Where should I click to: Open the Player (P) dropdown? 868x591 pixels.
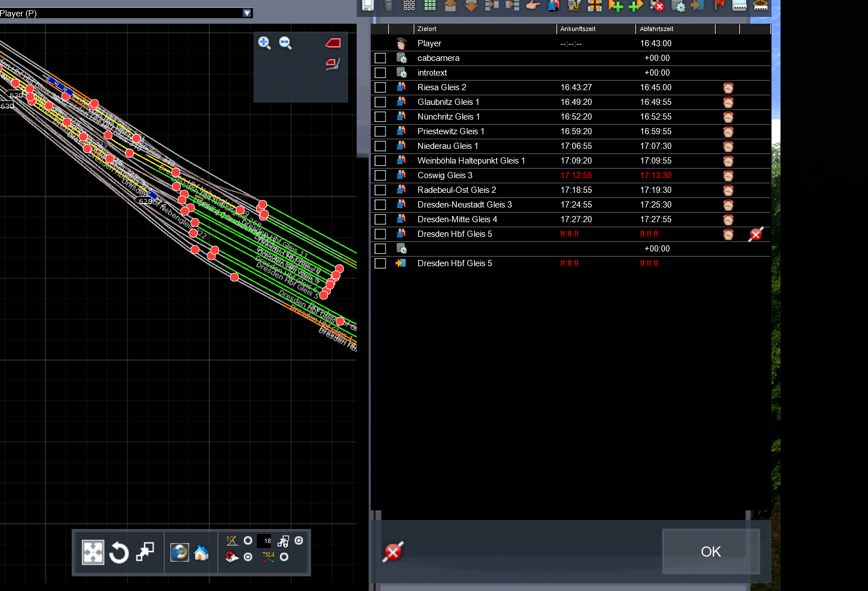pos(247,13)
